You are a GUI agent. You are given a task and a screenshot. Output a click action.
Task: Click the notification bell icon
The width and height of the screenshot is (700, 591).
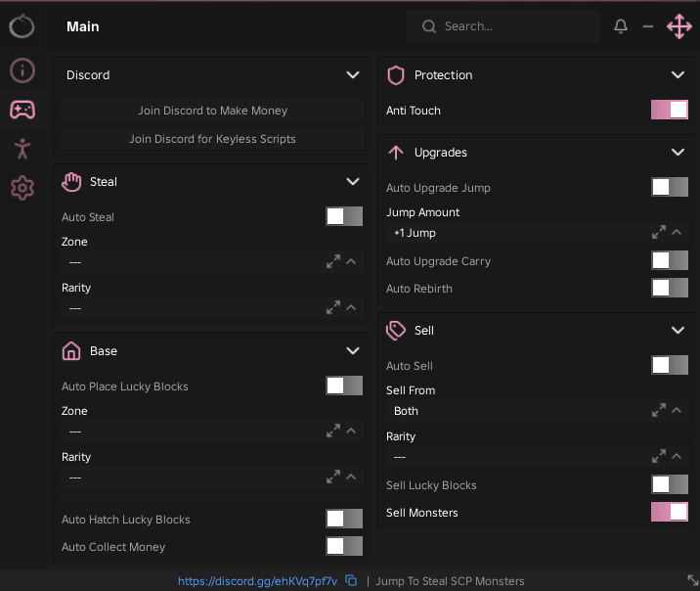pos(621,26)
